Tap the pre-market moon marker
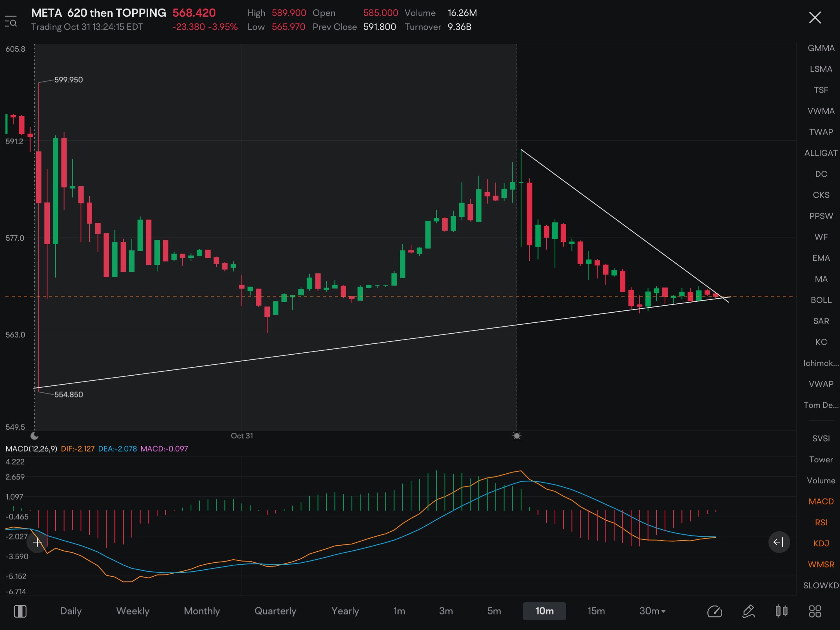The image size is (840, 630). 35,436
